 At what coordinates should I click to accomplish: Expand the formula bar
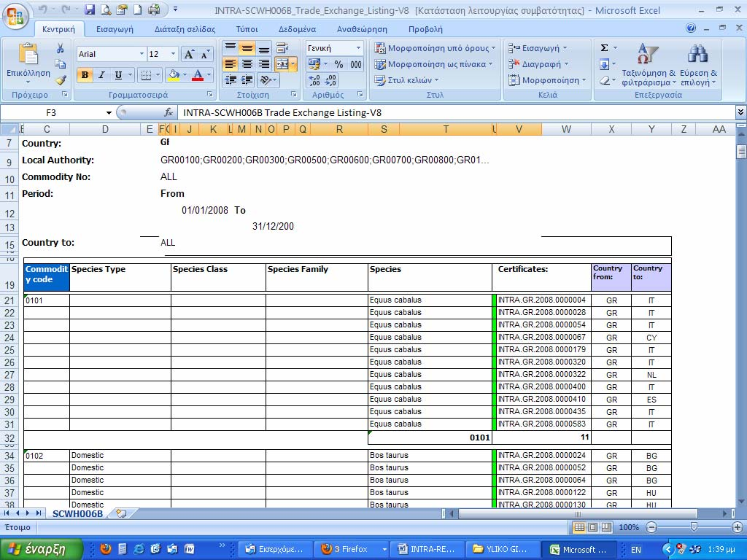coord(740,112)
